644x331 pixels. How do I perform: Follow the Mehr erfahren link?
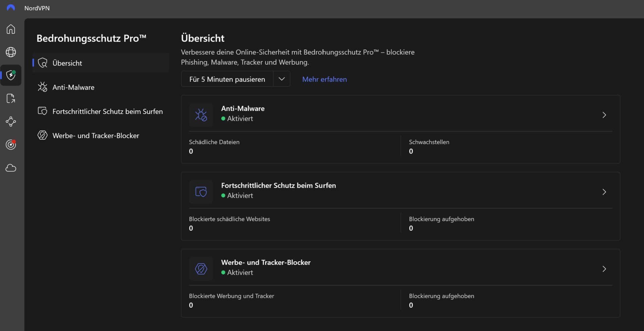(x=324, y=79)
